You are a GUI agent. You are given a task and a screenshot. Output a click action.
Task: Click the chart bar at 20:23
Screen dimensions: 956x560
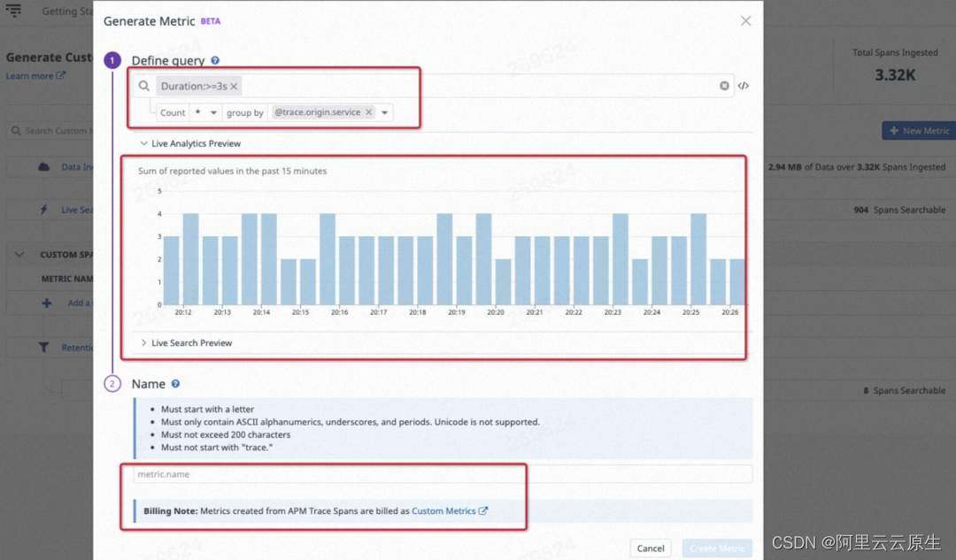click(x=620, y=259)
